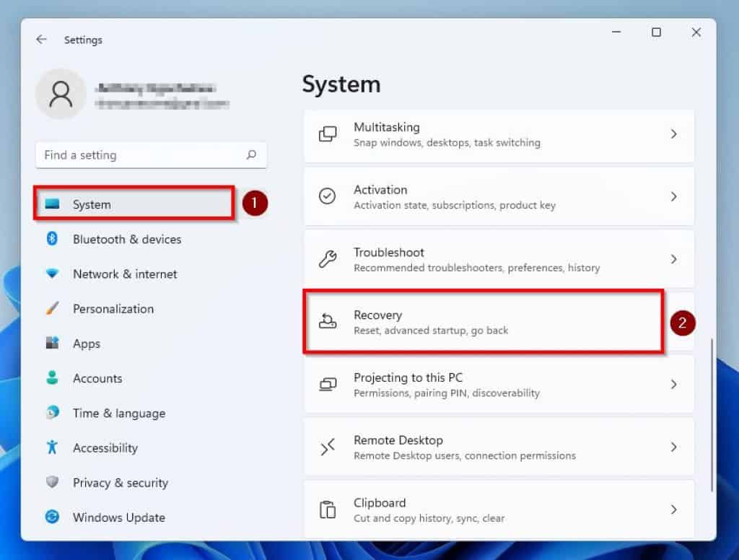
Task: Click the Personalization paintbrush icon
Action: [x=52, y=308]
